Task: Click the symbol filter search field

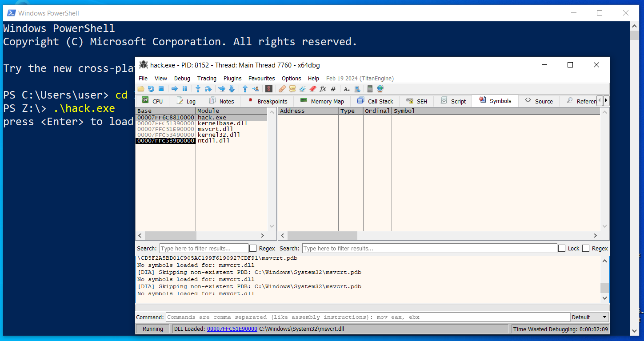Action: (429, 248)
